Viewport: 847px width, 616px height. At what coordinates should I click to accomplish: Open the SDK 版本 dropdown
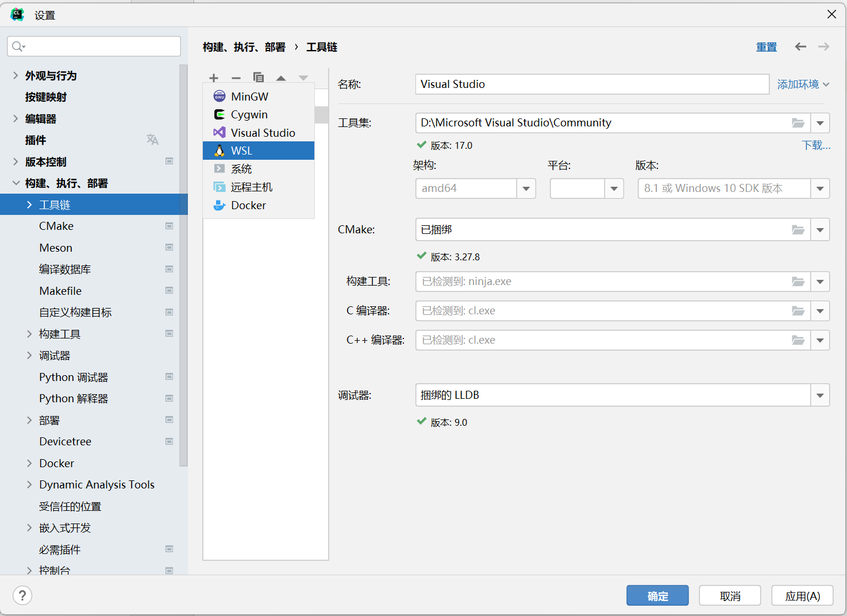[x=820, y=188]
